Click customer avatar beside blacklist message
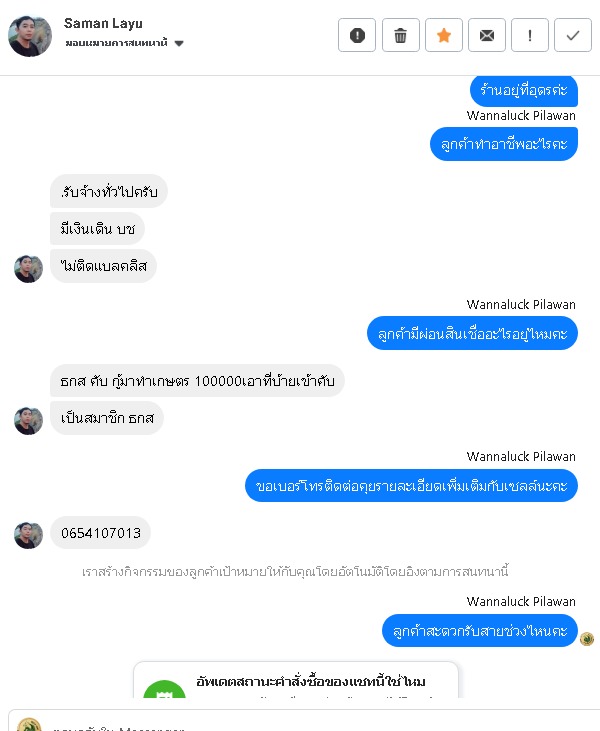600x731 pixels. (28, 269)
